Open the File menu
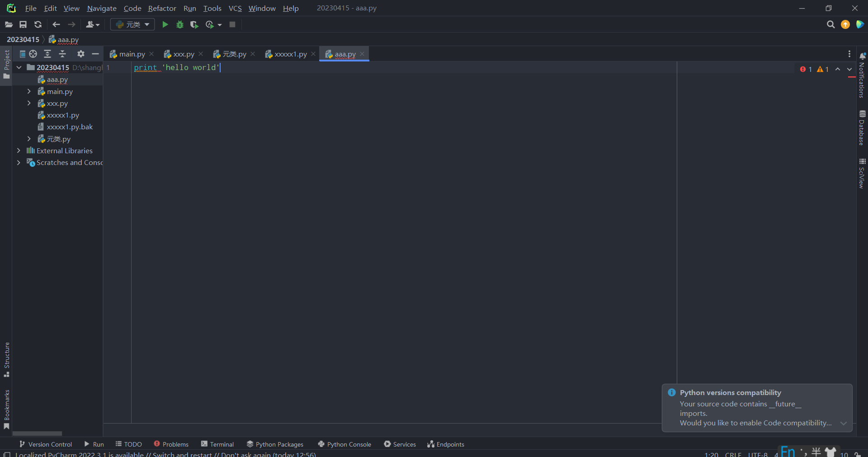 click(x=31, y=8)
